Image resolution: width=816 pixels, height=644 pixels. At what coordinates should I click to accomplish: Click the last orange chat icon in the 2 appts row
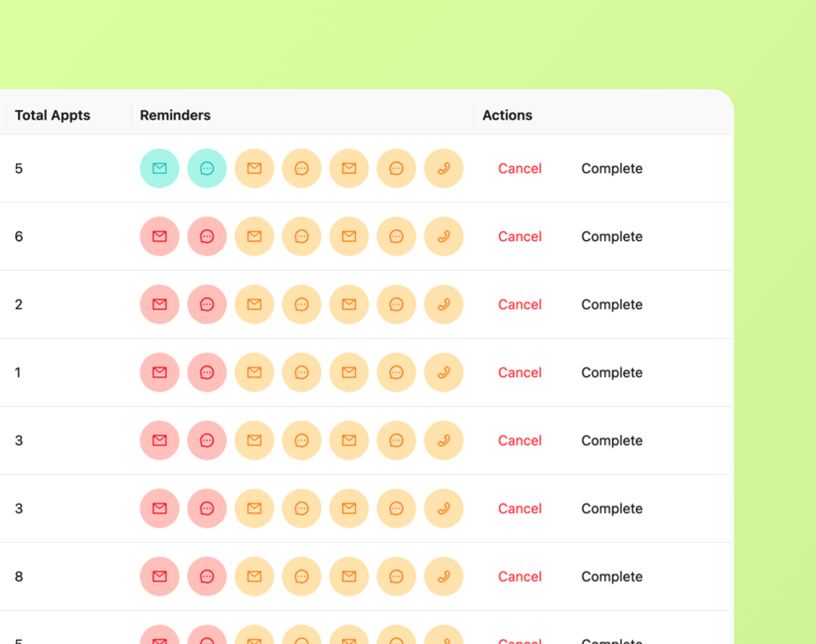tap(396, 304)
